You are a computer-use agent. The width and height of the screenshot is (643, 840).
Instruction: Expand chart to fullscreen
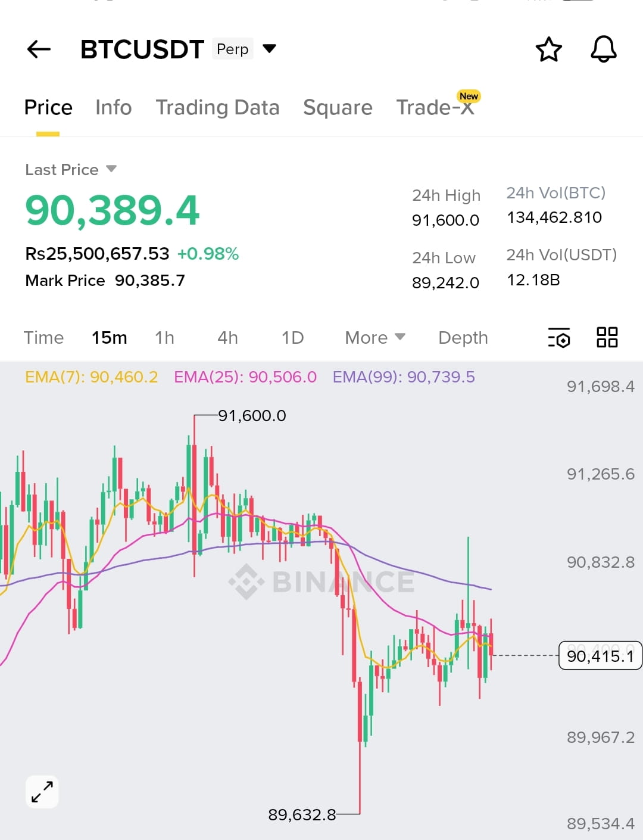[42, 792]
